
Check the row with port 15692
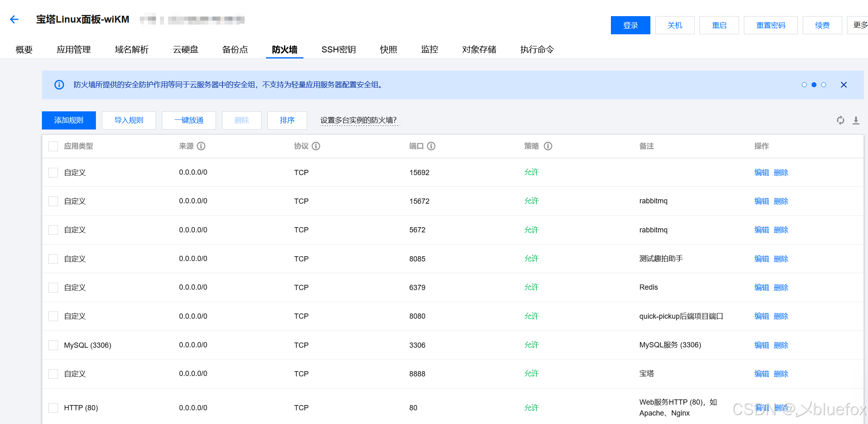tap(53, 173)
